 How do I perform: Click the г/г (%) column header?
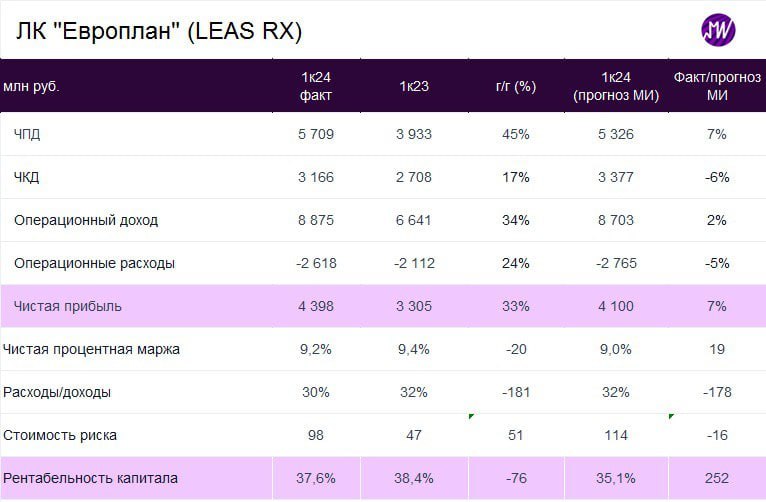tap(516, 86)
